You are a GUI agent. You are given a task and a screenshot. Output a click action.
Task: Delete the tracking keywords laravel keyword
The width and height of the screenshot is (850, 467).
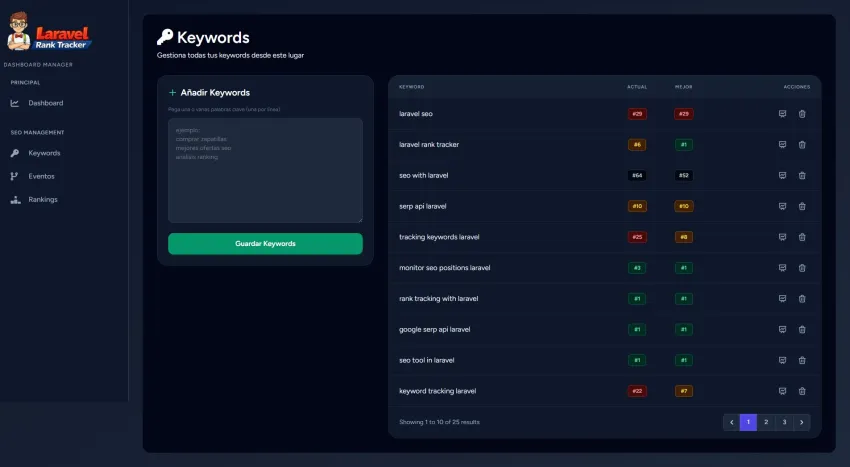click(802, 237)
